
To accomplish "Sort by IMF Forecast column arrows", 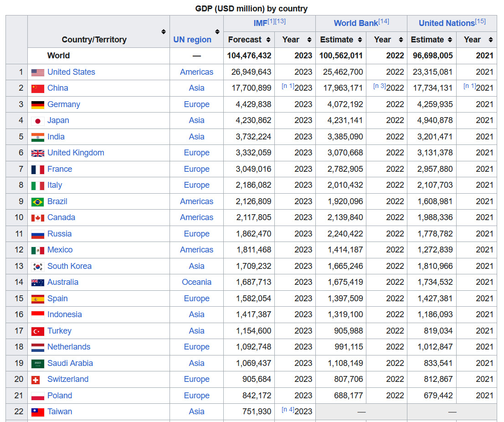I will tap(268, 40).
